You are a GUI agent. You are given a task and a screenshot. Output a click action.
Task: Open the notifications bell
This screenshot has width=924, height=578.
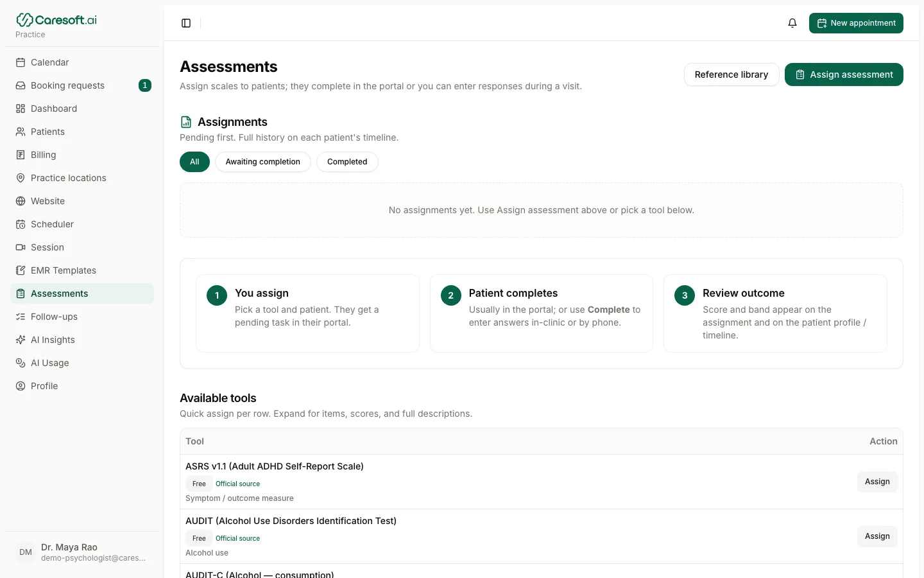(x=792, y=23)
